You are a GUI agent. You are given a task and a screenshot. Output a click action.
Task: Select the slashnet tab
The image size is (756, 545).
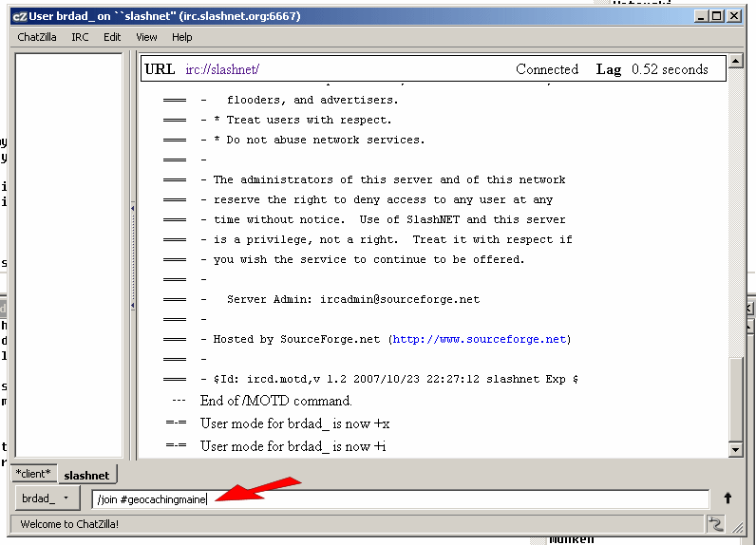click(x=86, y=475)
